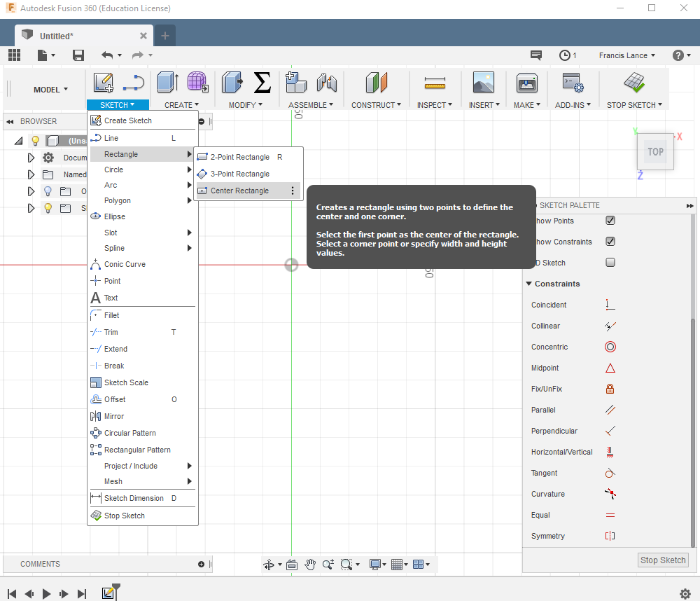Enable the 3D Sketch checkbox
700x601 pixels.
pos(610,262)
